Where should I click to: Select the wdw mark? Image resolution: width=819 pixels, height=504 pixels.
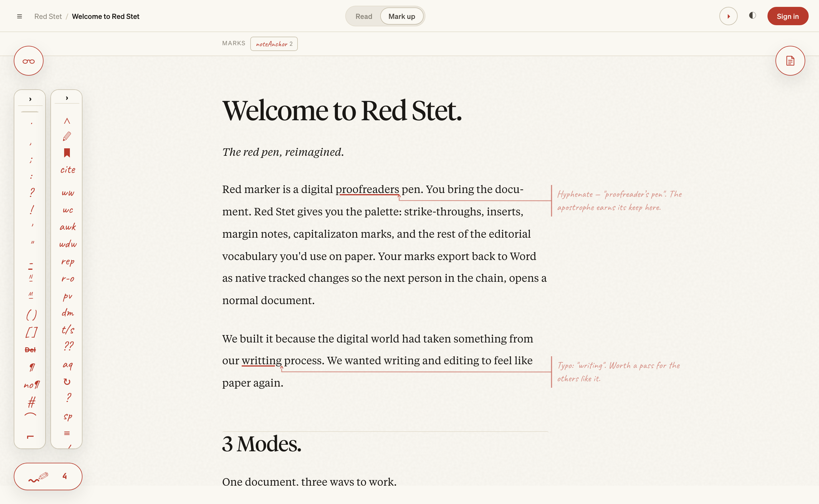tap(68, 244)
